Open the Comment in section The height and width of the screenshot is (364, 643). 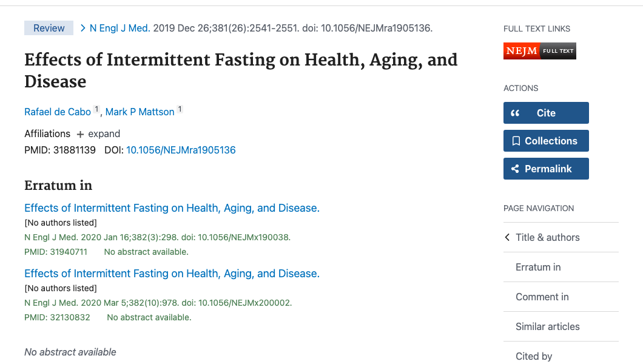(x=542, y=297)
